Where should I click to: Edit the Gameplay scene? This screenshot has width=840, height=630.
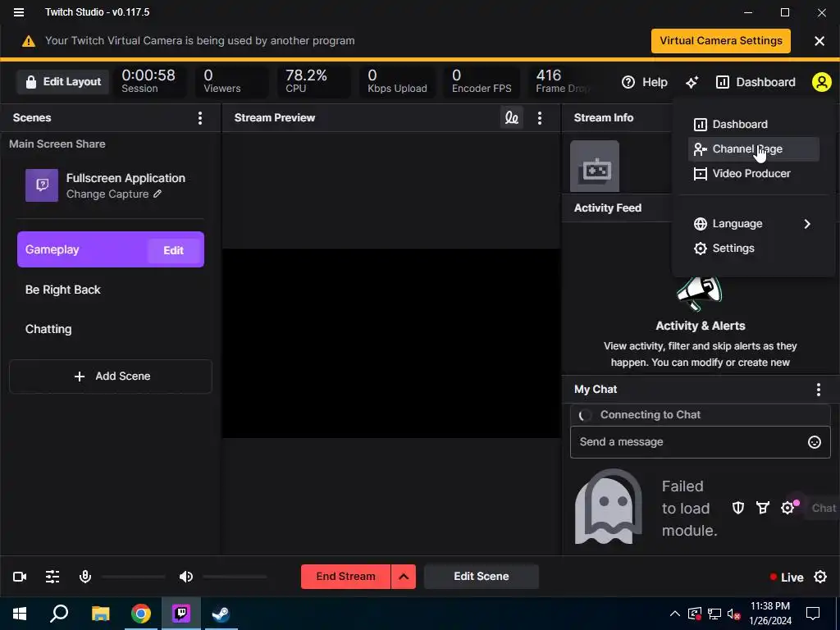(174, 250)
